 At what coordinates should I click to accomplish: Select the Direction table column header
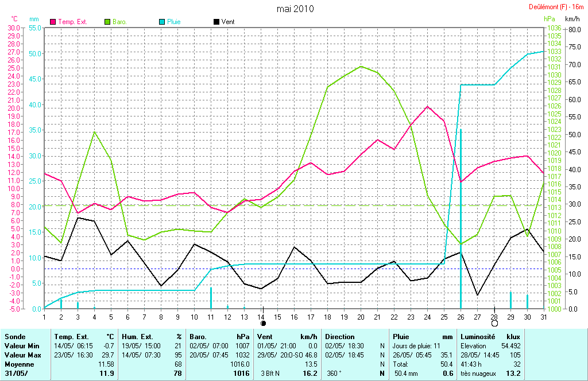(x=340, y=337)
